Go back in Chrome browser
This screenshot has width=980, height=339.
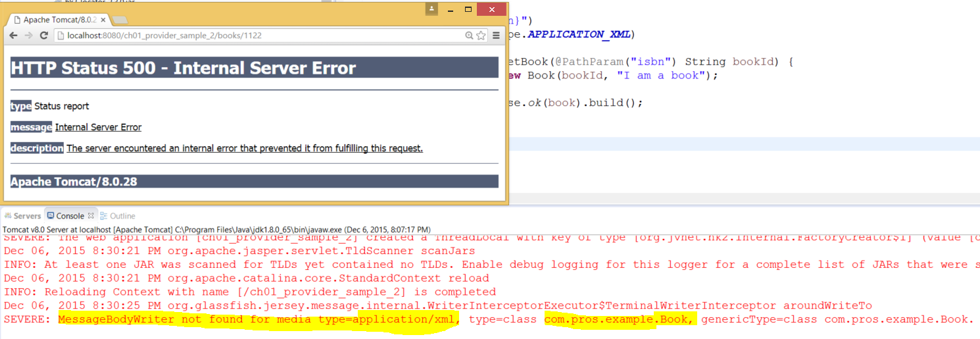click(13, 36)
